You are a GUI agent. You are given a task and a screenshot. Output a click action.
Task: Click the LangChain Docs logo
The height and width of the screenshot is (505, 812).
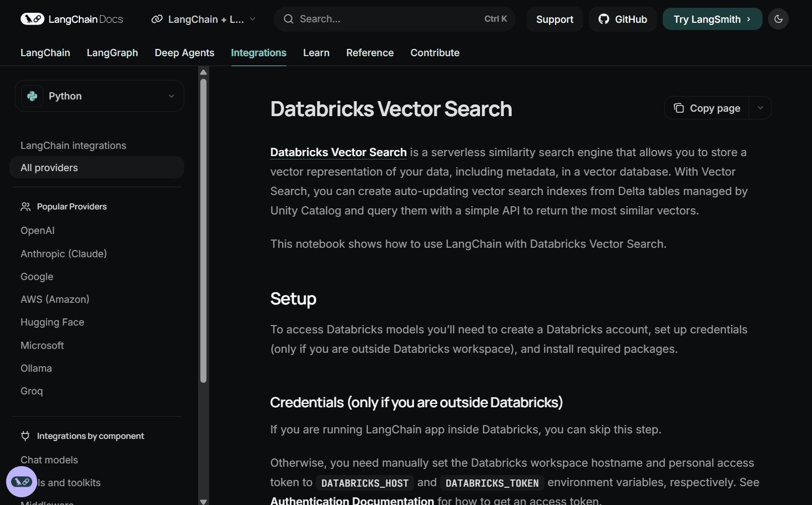[x=72, y=19]
